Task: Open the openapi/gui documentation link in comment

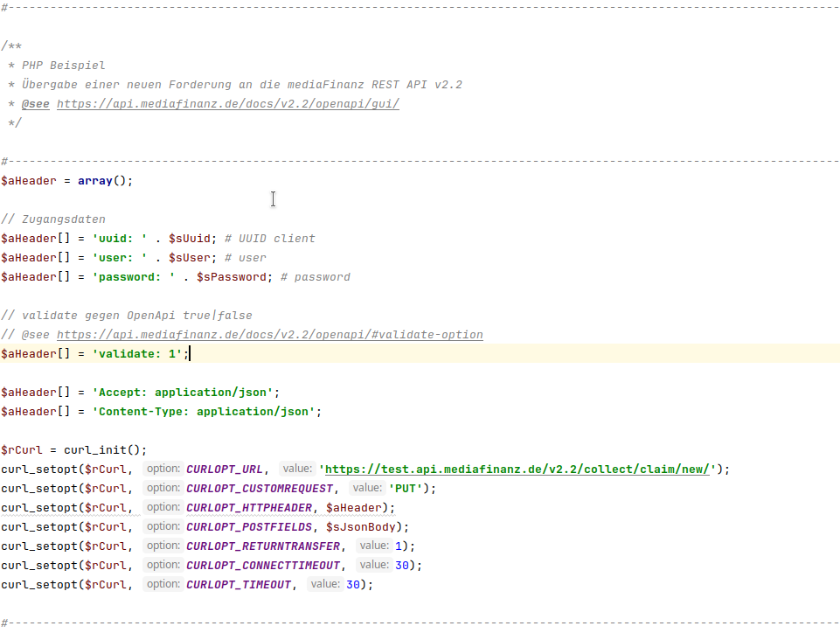Action: click(x=227, y=104)
